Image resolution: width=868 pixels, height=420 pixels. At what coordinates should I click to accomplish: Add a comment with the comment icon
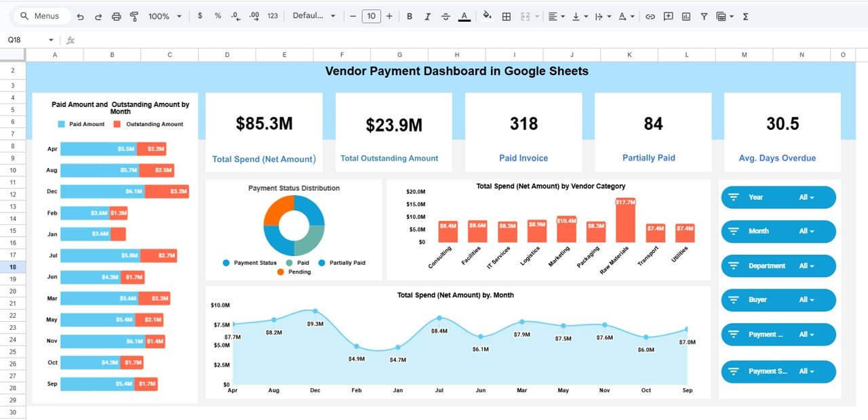coord(668,16)
